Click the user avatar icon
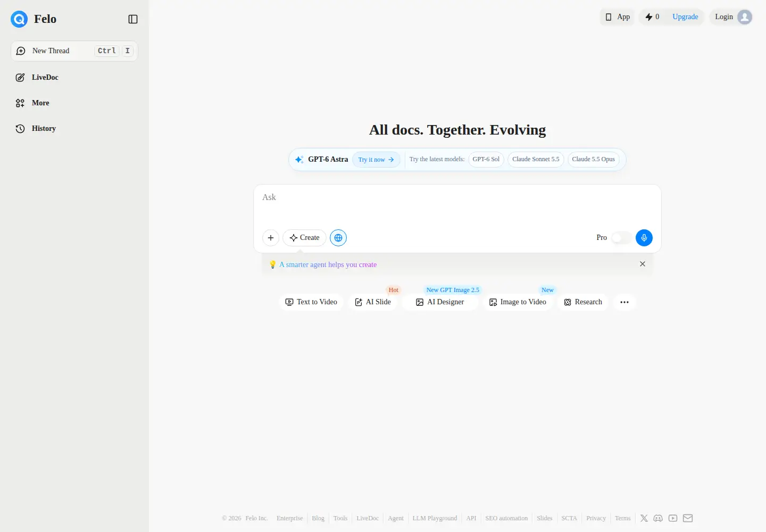Viewport: 766px width, 532px height. 745,17
